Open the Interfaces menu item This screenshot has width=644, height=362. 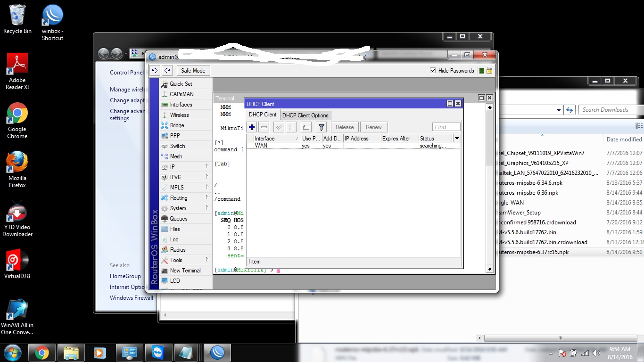coord(181,105)
